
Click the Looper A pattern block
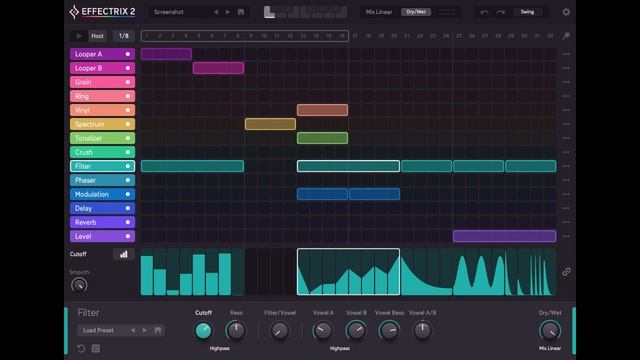[x=166, y=54]
